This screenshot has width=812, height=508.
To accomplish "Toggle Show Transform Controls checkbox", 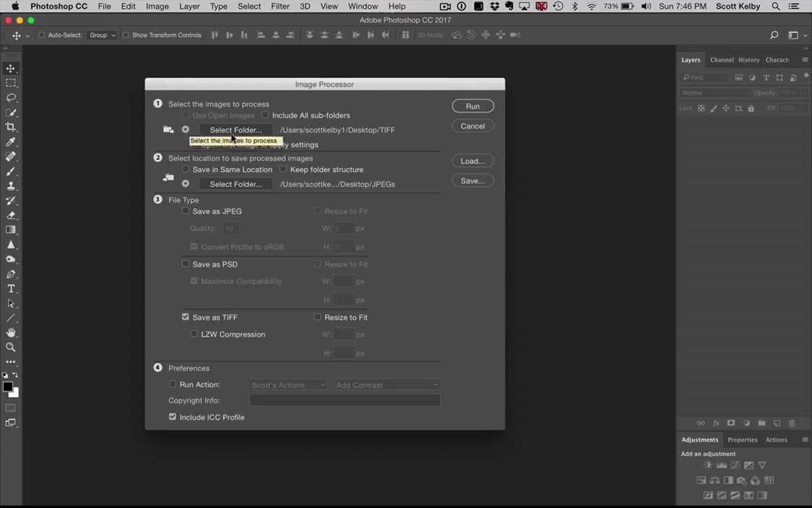I will [126, 35].
